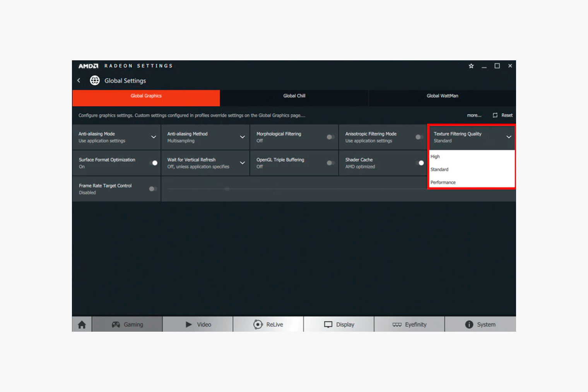Open the Display section label
The height and width of the screenshot is (392, 588).
(345, 325)
